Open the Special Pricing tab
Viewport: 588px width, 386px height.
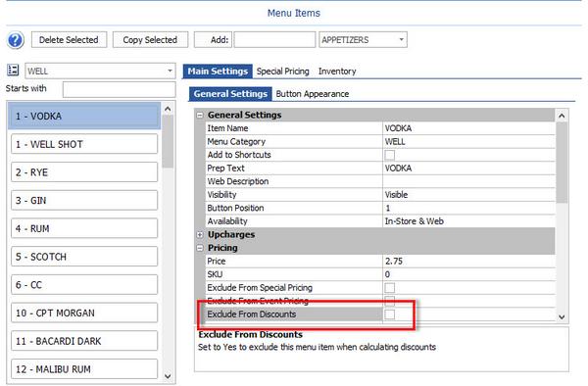coord(283,72)
